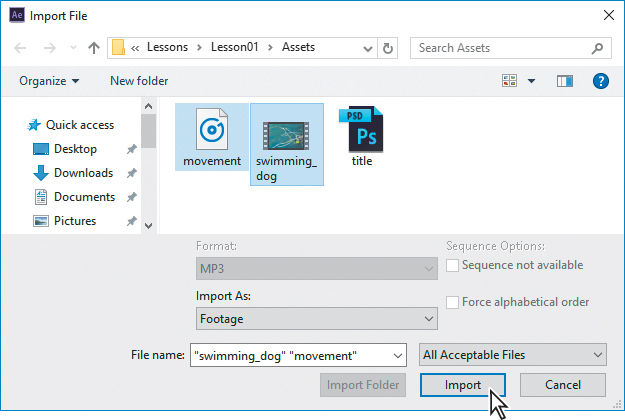Open help with the blue question mark
The image size is (625, 420).
tap(600, 81)
